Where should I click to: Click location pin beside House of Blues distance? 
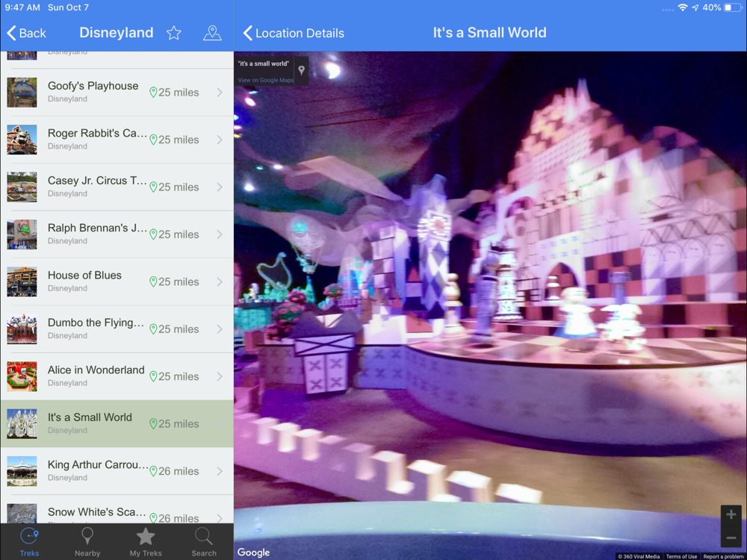(153, 282)
